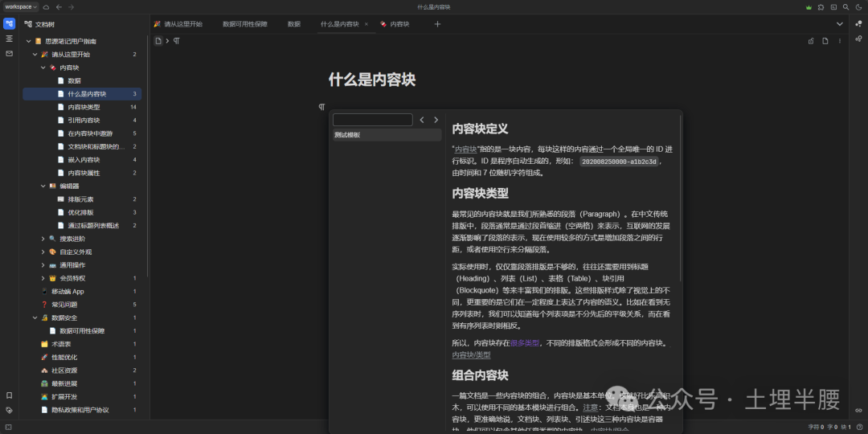868x434 pixels.
Task: Open 排版元素 document in tree
Action: point(82,199)
